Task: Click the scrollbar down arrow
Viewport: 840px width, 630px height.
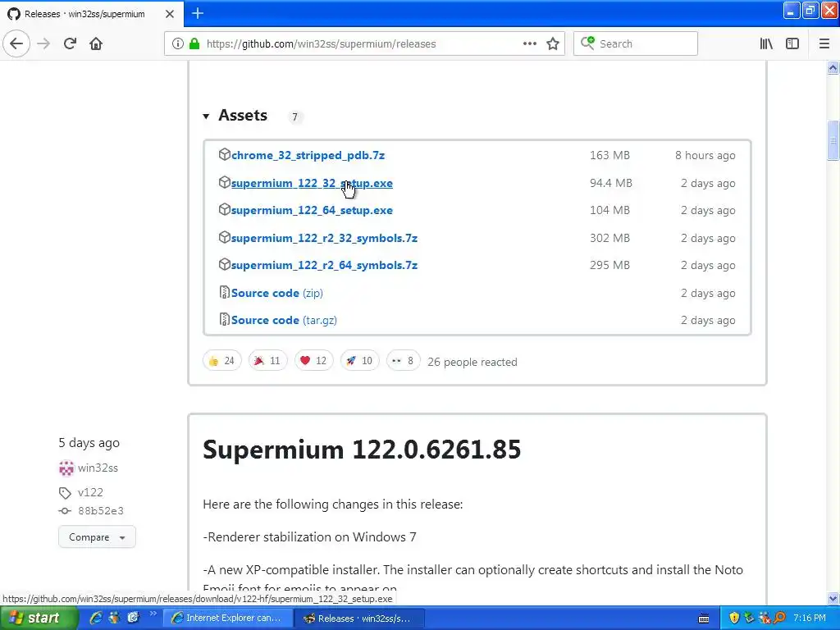Action: pyautogui.click(x=833, y=598)
